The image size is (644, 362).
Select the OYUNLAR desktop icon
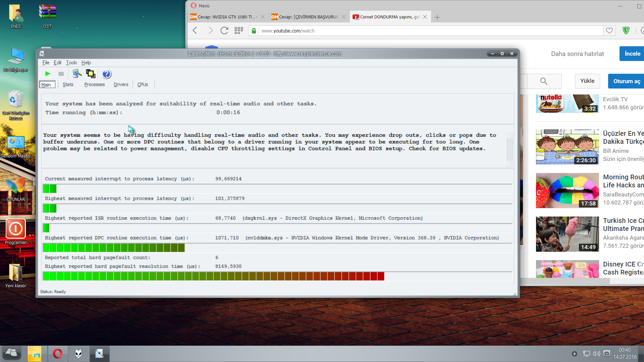(x=16, y=189)
